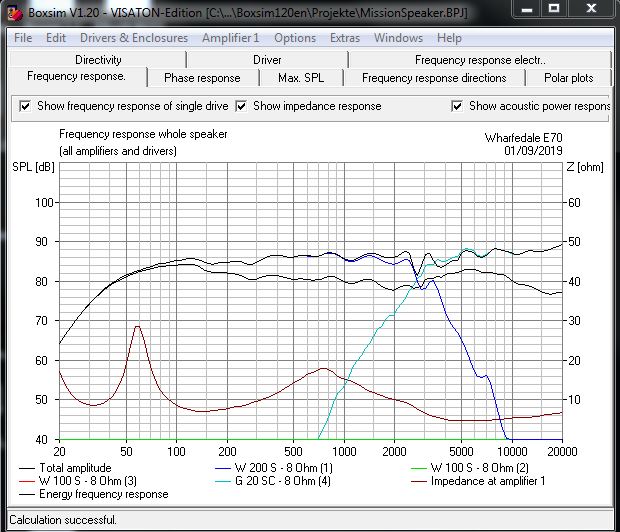This screenshot has width=620, height=532.
Task: Open the Amplifier1 menu
Action: pos(231,38)
